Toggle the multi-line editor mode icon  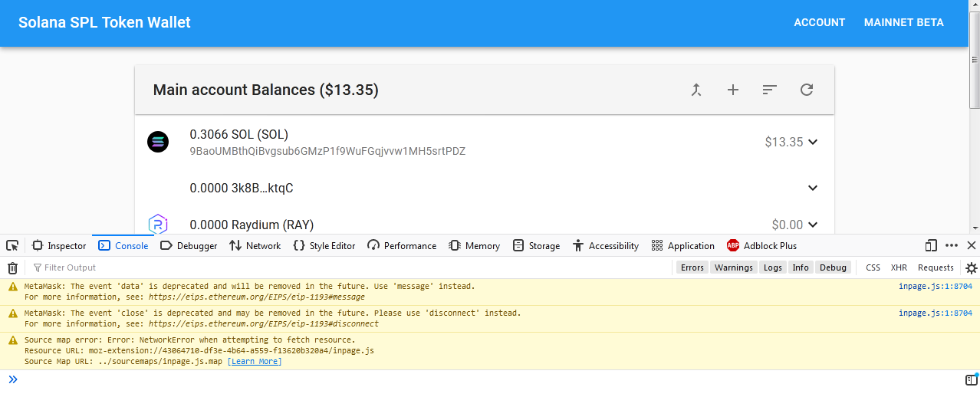(971, 379)
